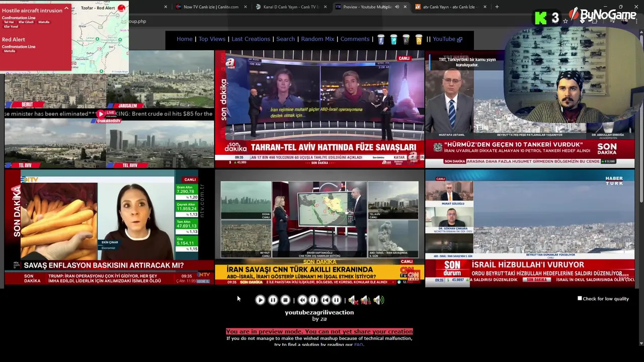644x362 pixels.
Task: Open the RSS feed cup icon
Action: coord(419,39)
